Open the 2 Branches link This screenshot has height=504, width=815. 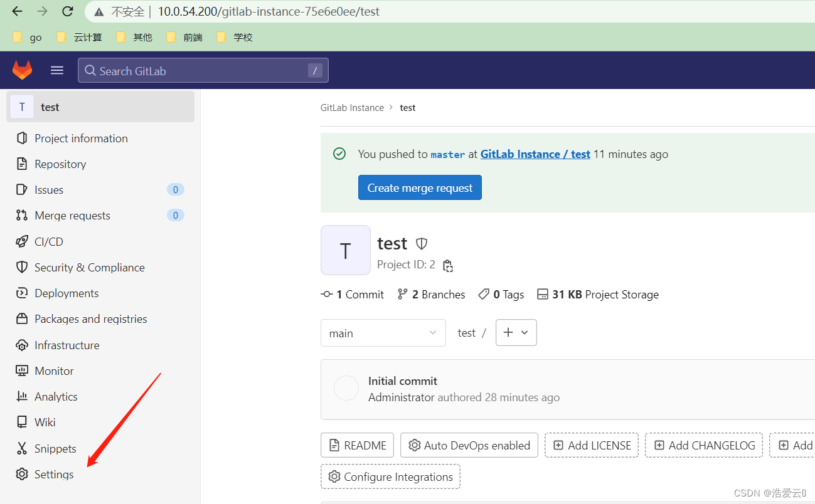click(x=432, y=294)
